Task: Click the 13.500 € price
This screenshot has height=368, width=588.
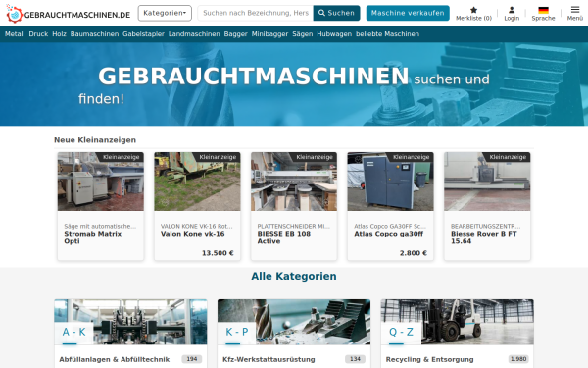Action: click(218, 253)
